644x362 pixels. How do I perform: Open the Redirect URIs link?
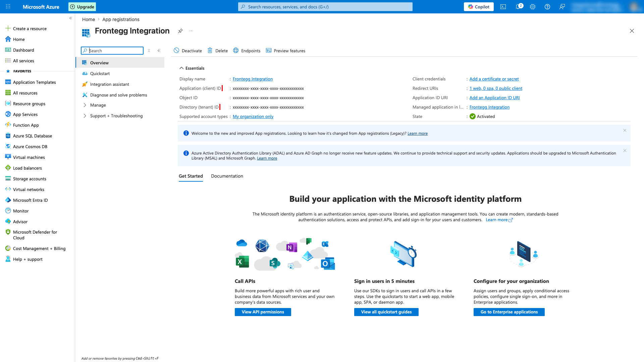496,88
